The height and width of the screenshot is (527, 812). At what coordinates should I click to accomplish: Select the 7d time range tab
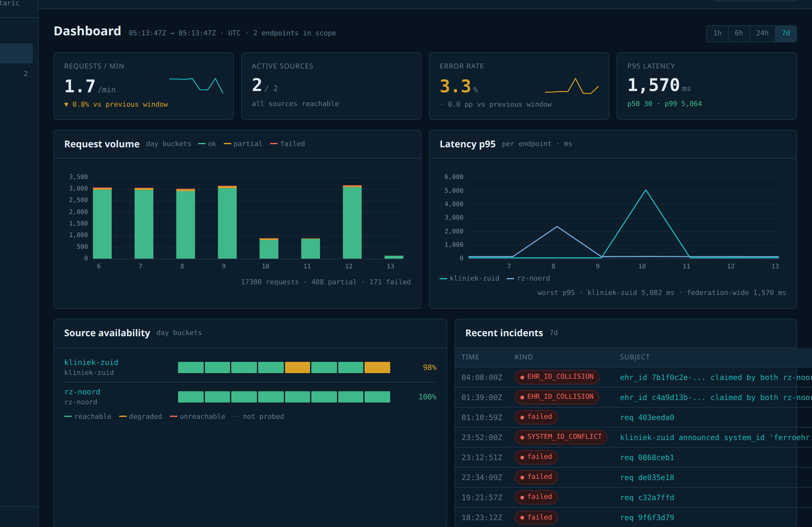tap(786, 33)
